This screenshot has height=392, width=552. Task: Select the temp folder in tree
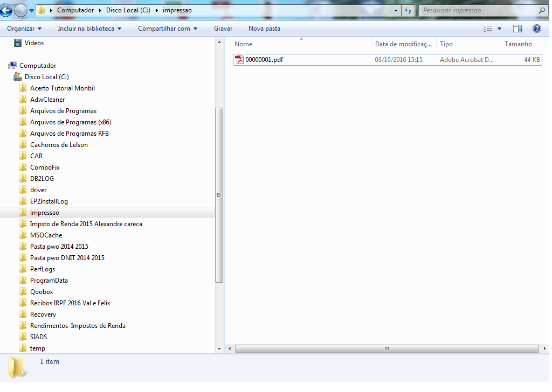37,348
